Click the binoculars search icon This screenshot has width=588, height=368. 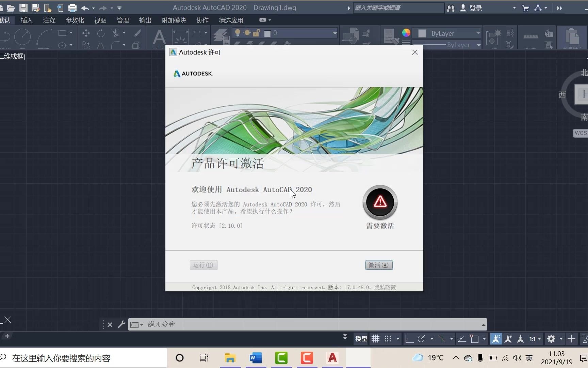pos(451,8)
